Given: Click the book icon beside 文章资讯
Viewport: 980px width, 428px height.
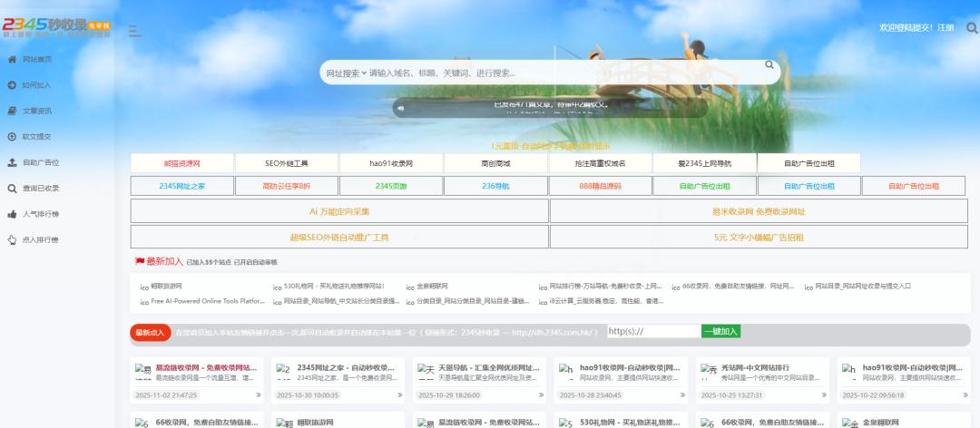Looking at the screenshot, I should tap(12, 111).
